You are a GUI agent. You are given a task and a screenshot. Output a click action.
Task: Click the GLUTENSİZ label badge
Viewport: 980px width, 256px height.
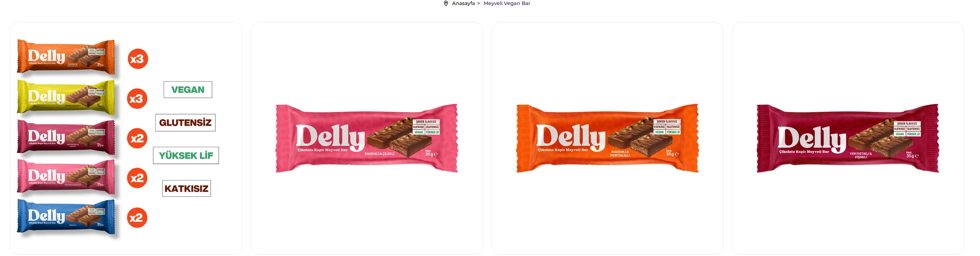tap(185, 123)
